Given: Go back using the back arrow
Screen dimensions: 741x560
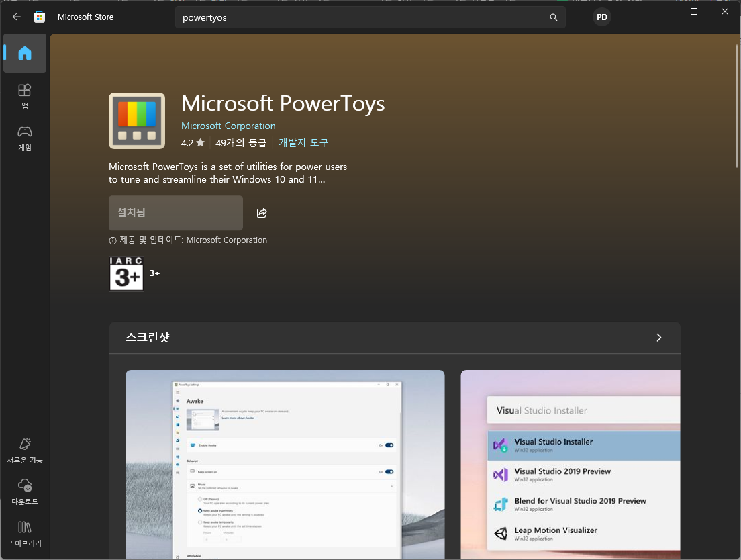Looking at the screenshot, I should coord(17,17).
